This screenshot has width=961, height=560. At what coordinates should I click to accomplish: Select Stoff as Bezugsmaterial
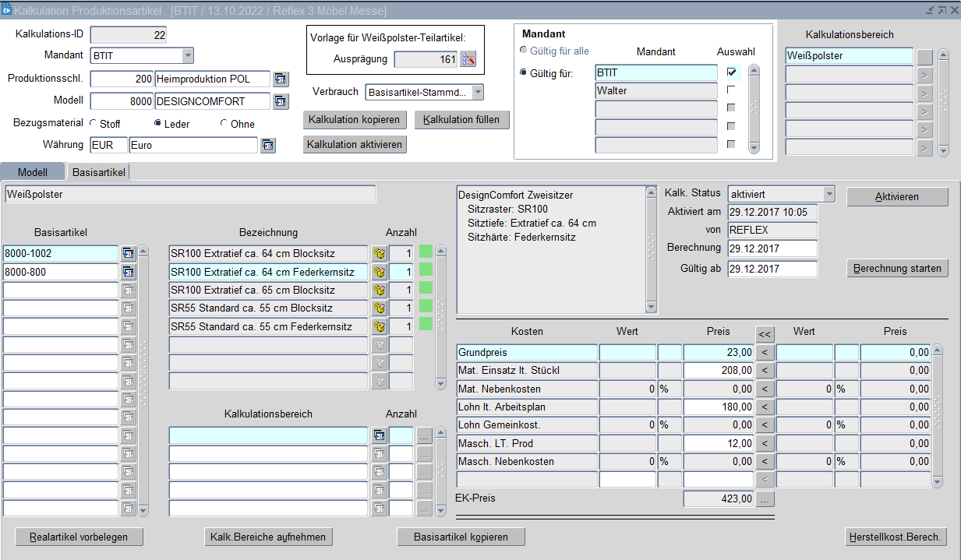click(x=94, y=124)
